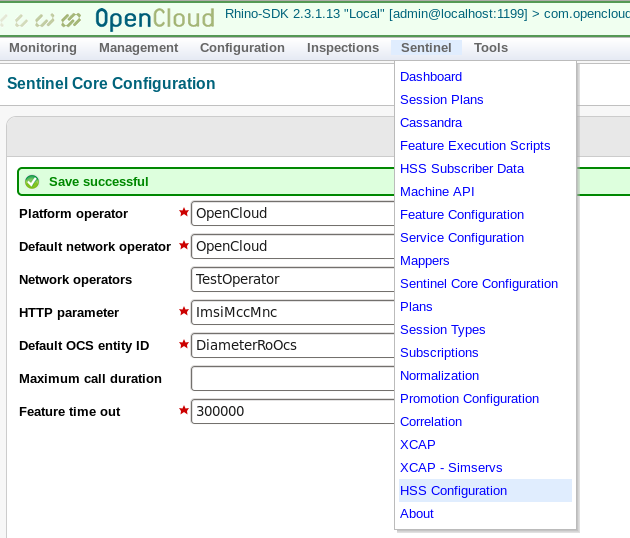This screenshot has height=538, width=630.
Task: Focus the Maximum call duration field
Action: point(293,378)
